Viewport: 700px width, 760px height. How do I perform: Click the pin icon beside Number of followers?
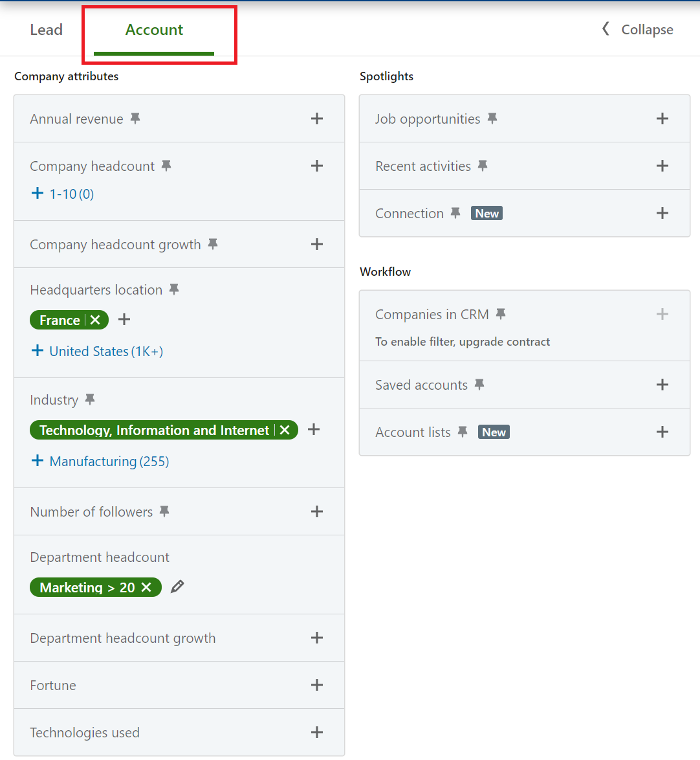(x=165, y=511)
